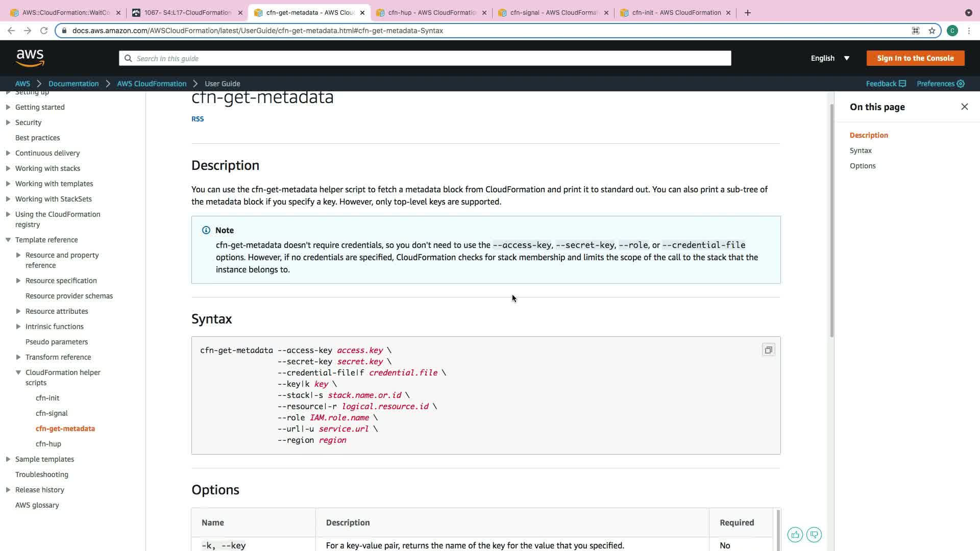Click the AWS logo

[x=30, y=58]
